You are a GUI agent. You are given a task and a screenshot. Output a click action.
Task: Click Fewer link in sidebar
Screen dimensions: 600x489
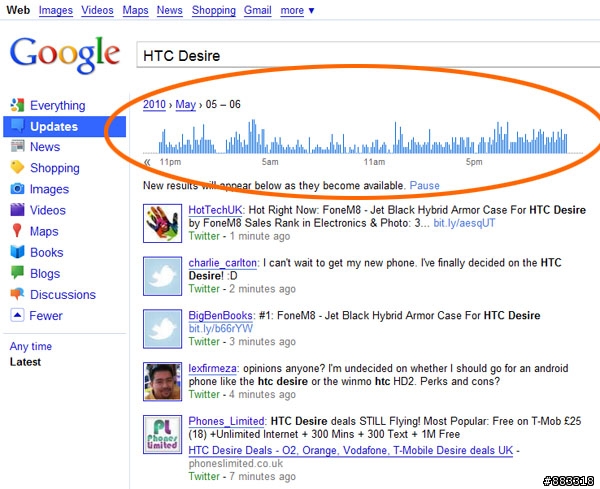(46, 316)
